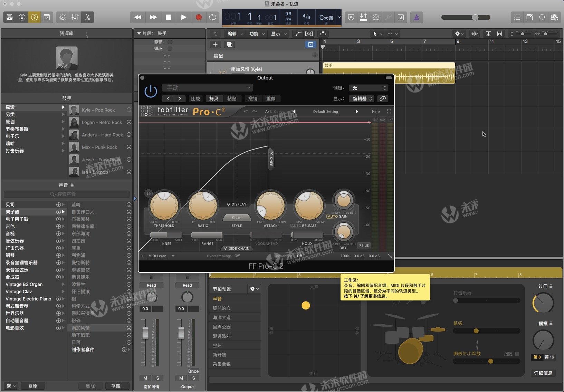This screenshot has height=392, width=564.
Task: Select drummer Anders - Hard Rock
Action: (x=100, y=135)
